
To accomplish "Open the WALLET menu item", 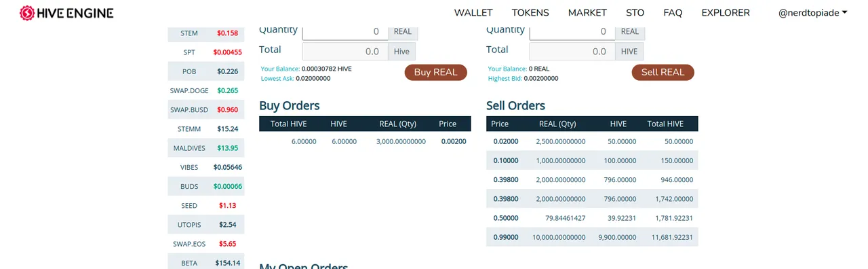I will 473,13.
